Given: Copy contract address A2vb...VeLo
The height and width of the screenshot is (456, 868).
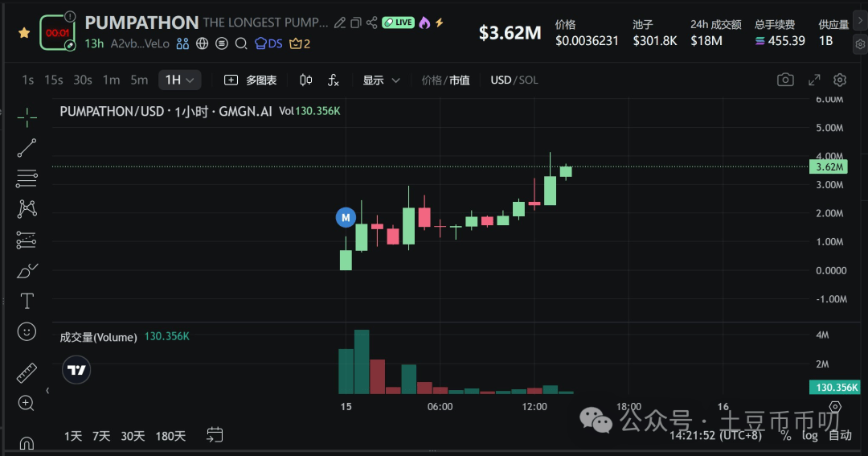Looking at the screenshot, I should (140, 43).
